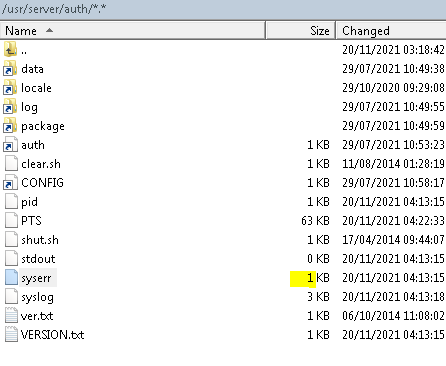Click date 20/11/2021 03:18:42 of parent directory
Viewport: 446px width, 366px height.
pyautogui.click(x=394, y=50)
